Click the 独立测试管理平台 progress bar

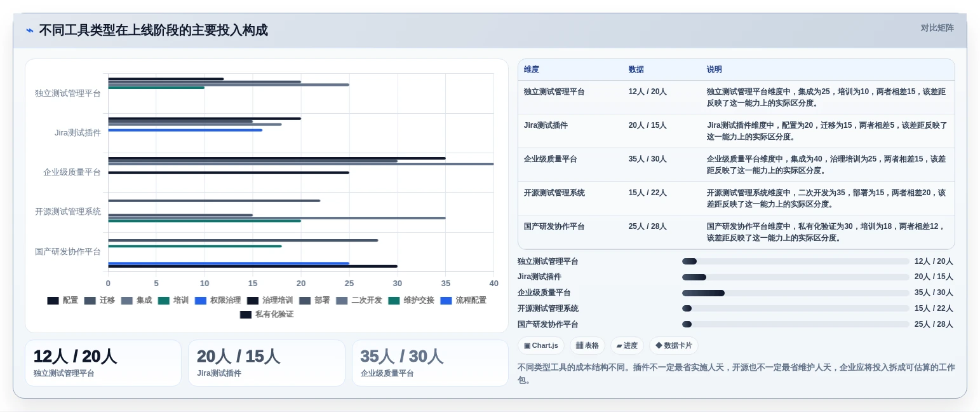[795, 261]
